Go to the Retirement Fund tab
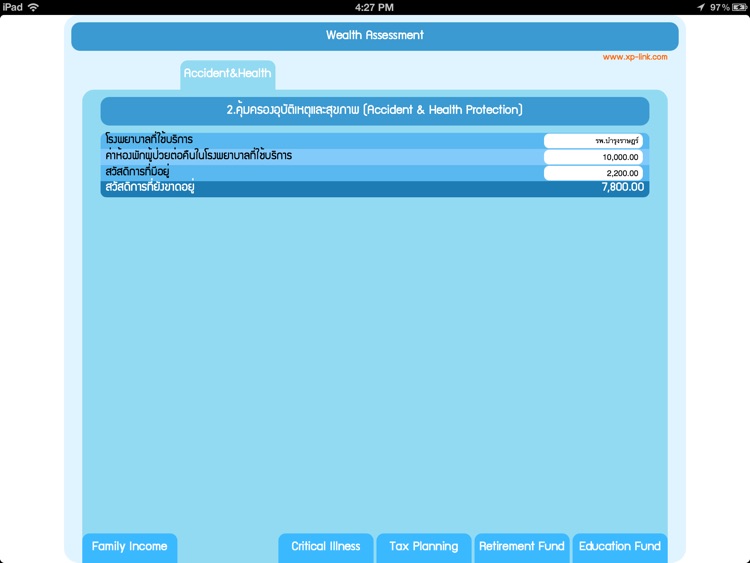This screenshot has width=750, height=563. 522,547
